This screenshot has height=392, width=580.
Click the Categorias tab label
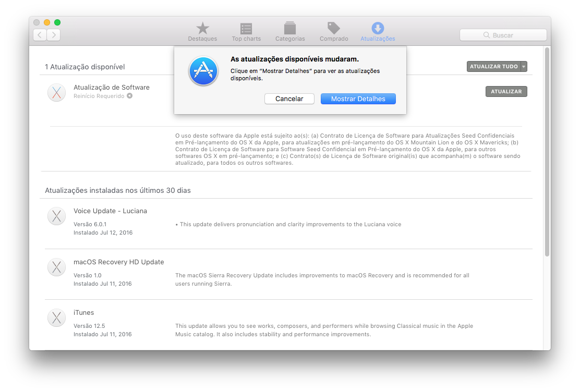(290, 39)
